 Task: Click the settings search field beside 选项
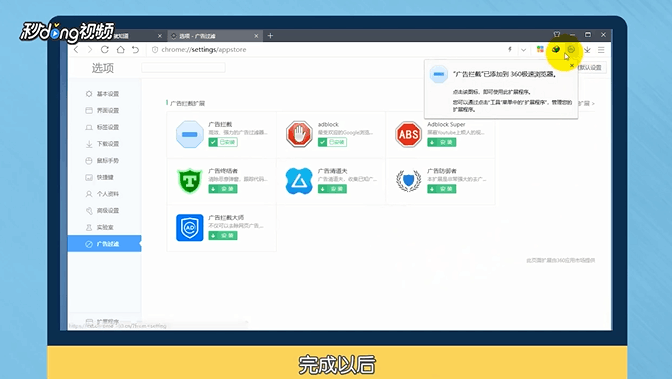[183, 68]
